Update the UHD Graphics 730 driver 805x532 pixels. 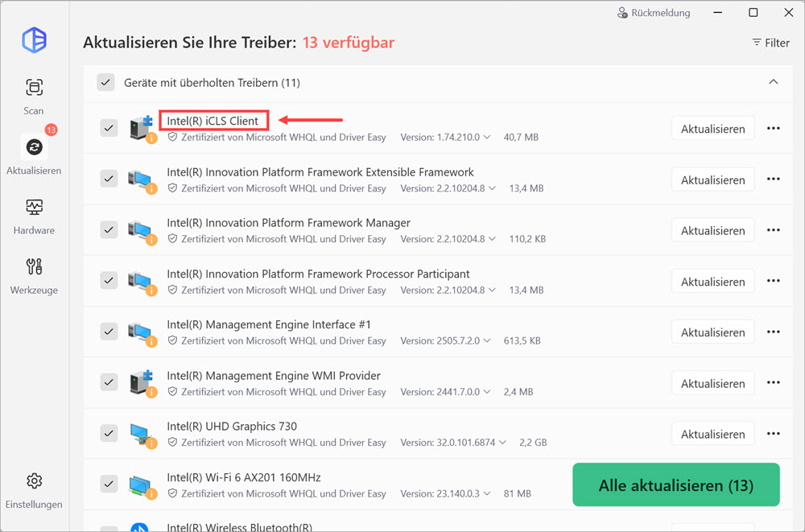(712, 433)
